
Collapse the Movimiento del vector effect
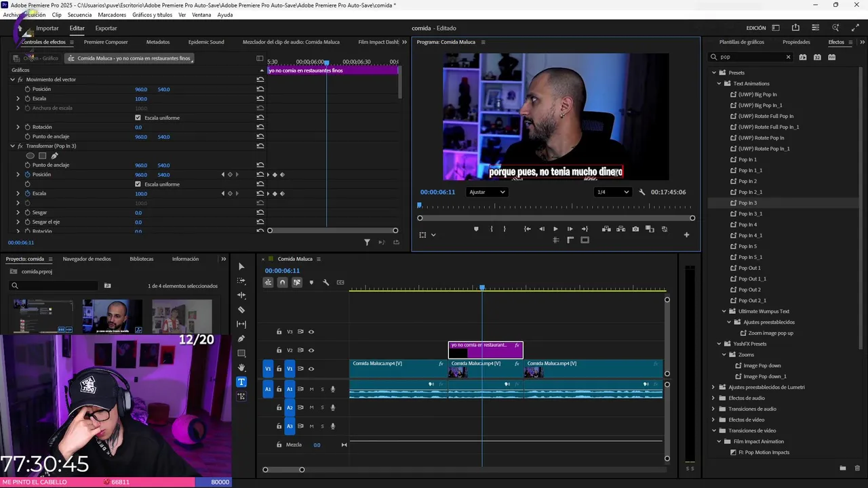(12, 79)
